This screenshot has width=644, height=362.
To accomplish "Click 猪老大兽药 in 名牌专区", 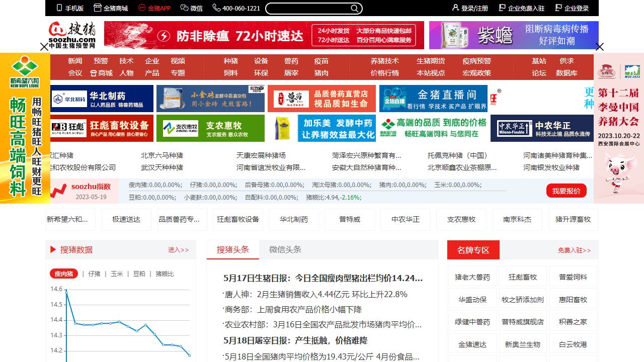I will point(472,277).
